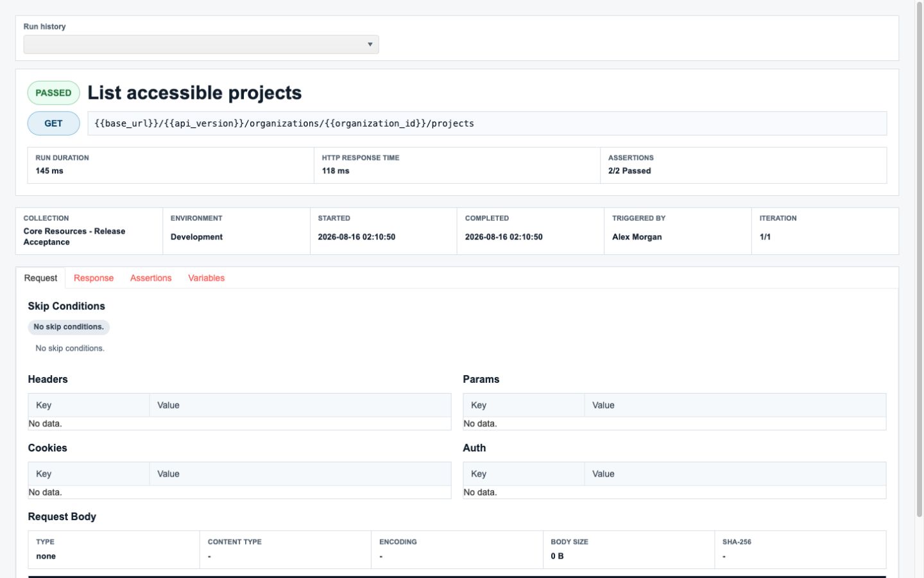924x578 pixels.
Task: Click the 'CONTENT TYPE' label in Request Body
Action: tap(234, 542)
